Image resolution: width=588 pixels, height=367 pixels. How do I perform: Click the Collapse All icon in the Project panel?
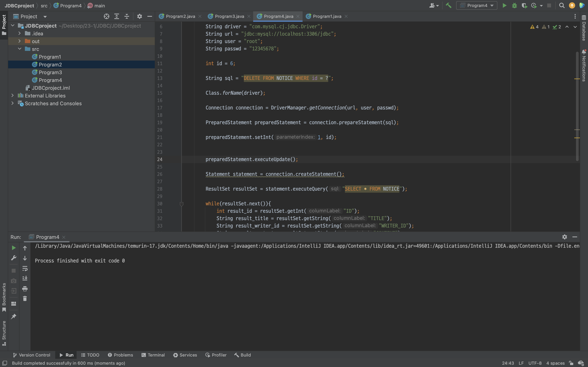(x=127, y=16)
